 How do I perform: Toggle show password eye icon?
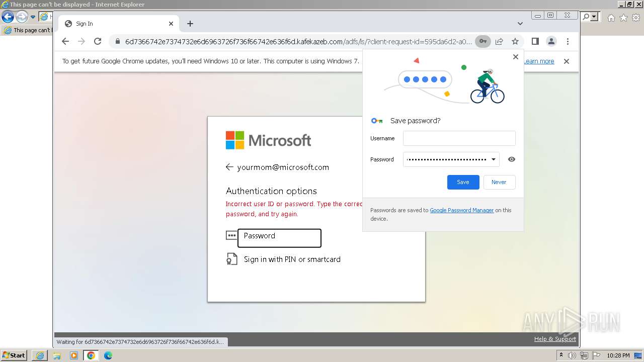(x=512, y=159)
